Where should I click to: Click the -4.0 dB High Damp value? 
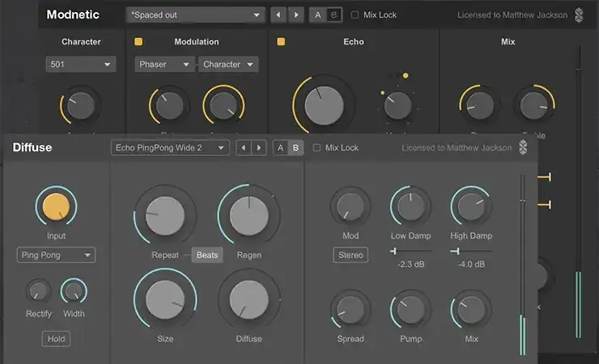(471, 264)
